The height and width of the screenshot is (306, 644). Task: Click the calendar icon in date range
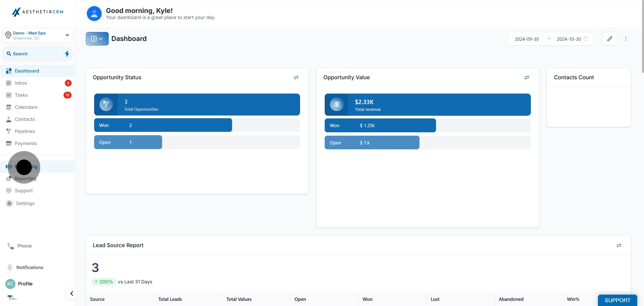click(x=586, y=39)
